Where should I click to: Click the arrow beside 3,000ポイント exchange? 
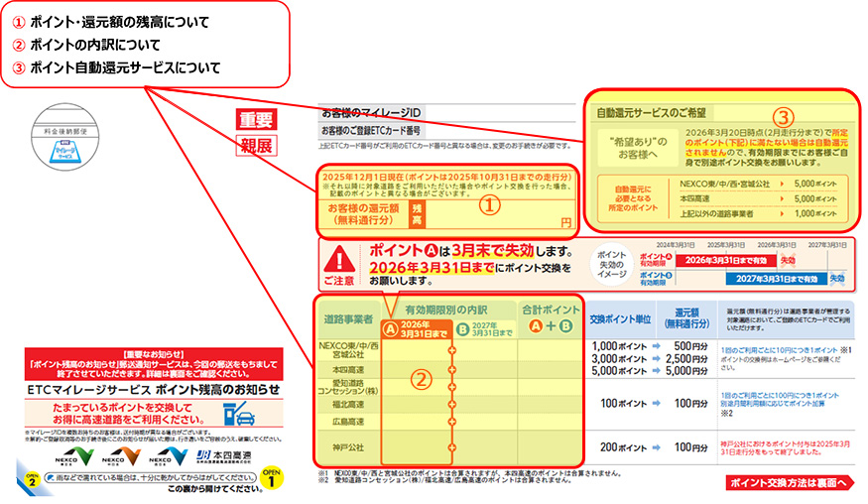tap(657, 359)
